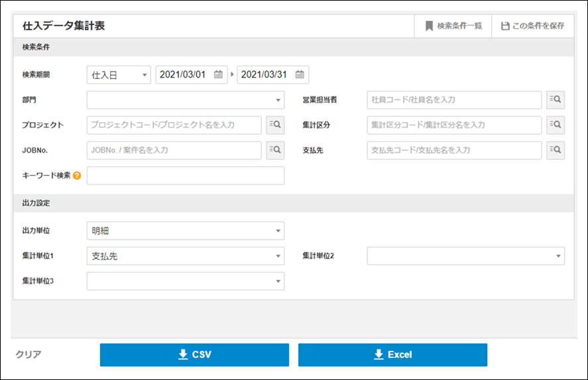Click the 支払先 code input field
The height and width of the screenshot is (380, 588).
pyautogui.click(x=454, y=150)
